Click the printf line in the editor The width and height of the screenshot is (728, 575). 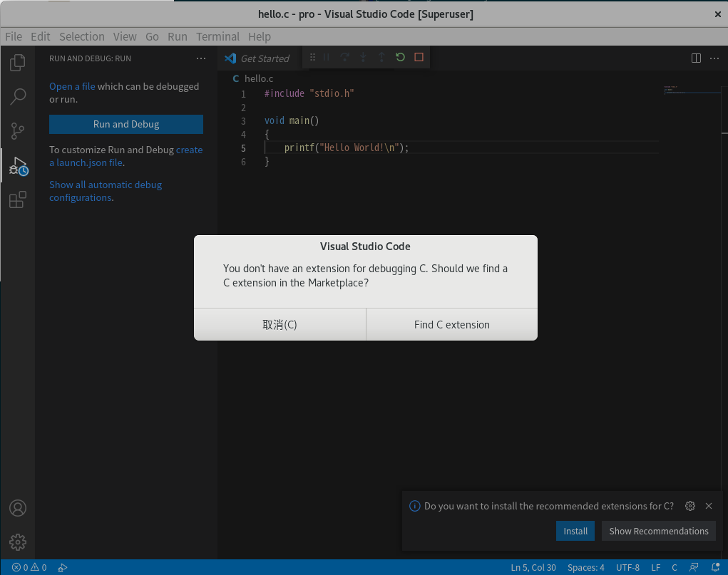click(347, 147)
